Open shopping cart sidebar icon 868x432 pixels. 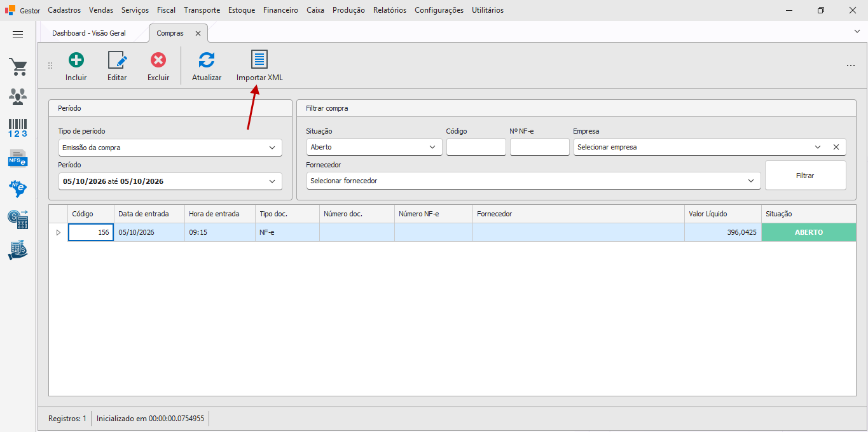[18, 67]
